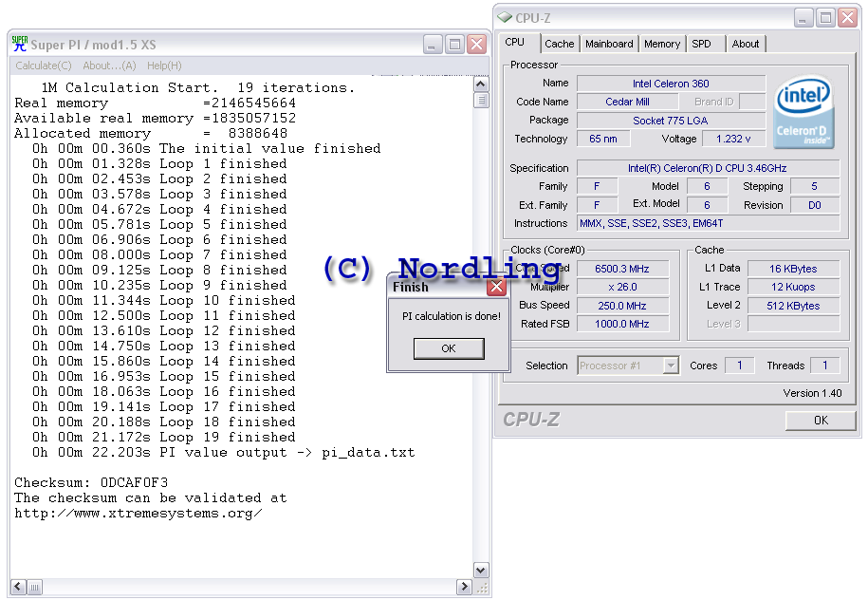Click the Super PI resize grip corner
Viewport: 868px width, 600px height.
coord(482,588)
